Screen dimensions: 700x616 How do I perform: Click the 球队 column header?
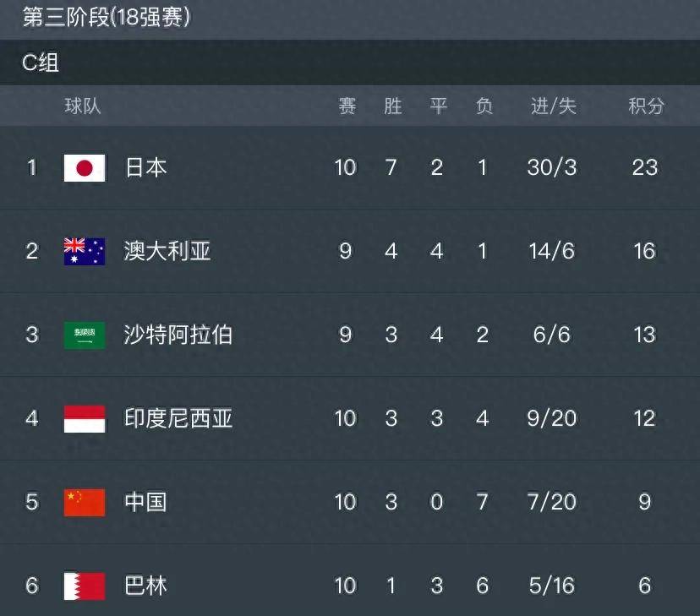(x=83, y=106)
